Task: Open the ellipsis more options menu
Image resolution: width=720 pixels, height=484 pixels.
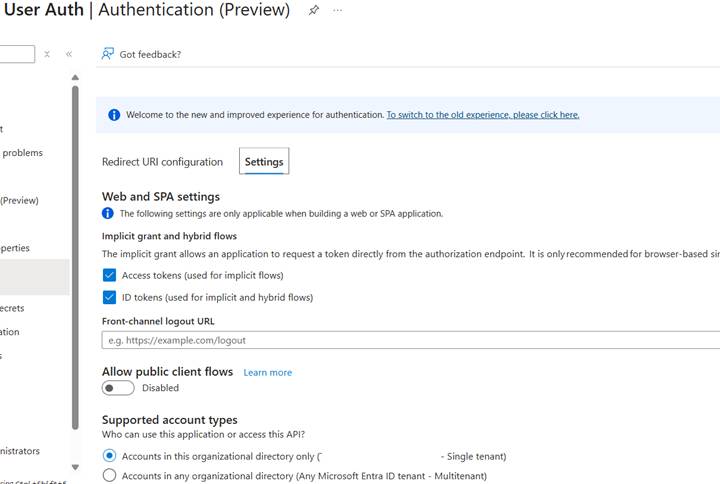Action: tap(338, 11)
